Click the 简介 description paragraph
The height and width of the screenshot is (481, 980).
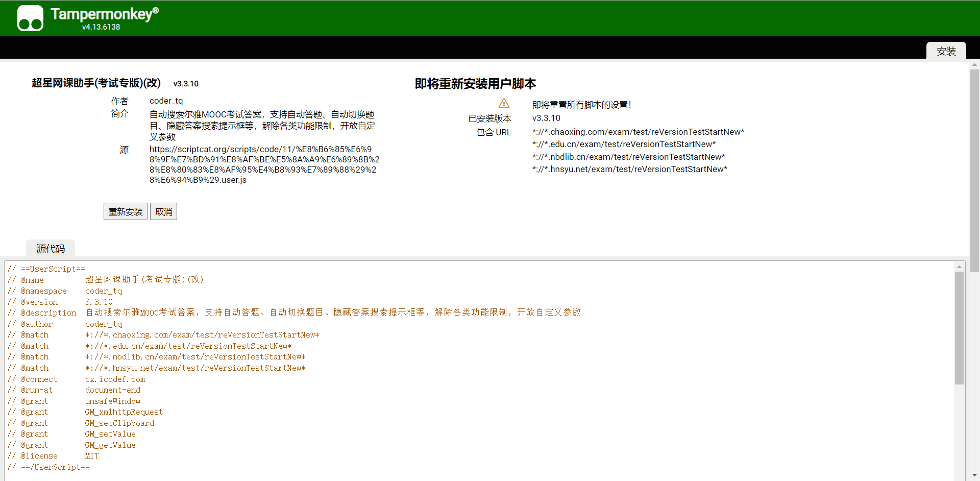(262, 126)
